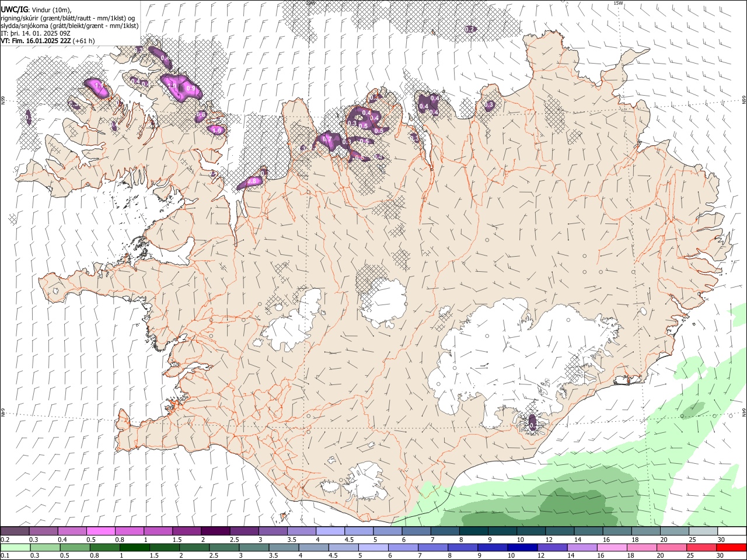
Task: Select the white 30 swatch in purple-toned row
Action: (732, 531)
